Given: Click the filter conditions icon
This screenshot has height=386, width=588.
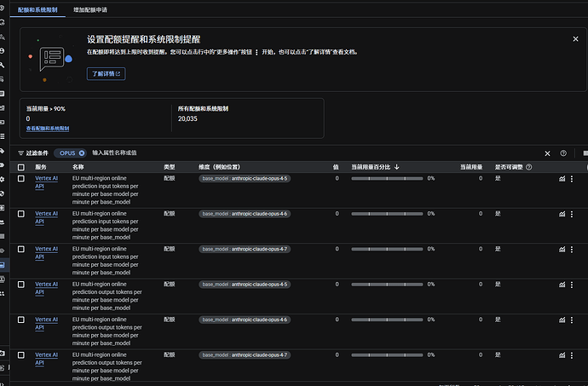Looking at the screenshot, I should click(21, 153).
